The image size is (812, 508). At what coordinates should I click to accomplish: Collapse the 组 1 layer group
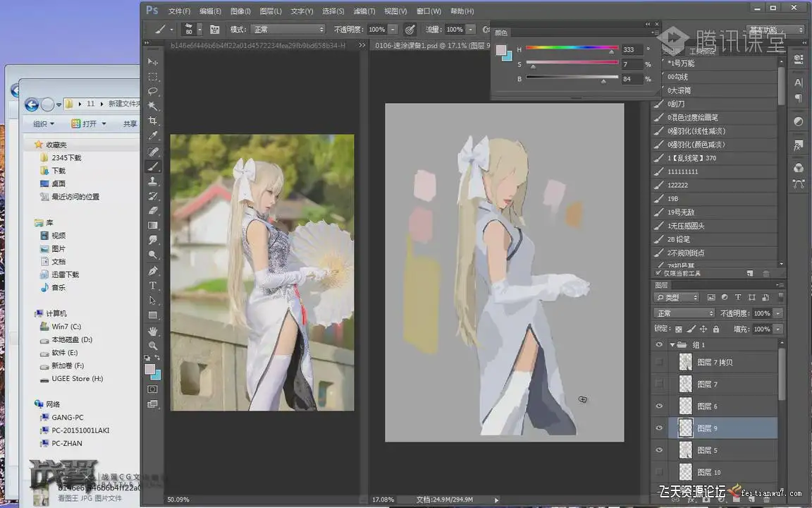pos(672,345)
